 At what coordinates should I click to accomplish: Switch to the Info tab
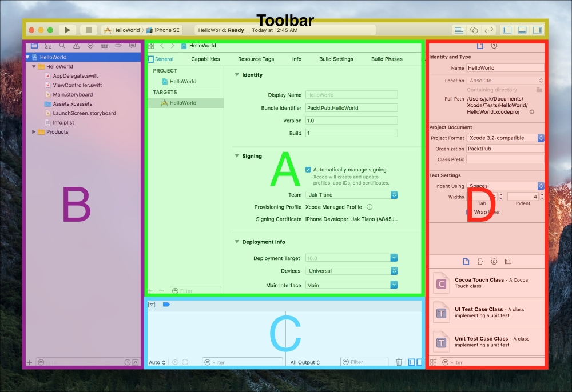(296, 59)
